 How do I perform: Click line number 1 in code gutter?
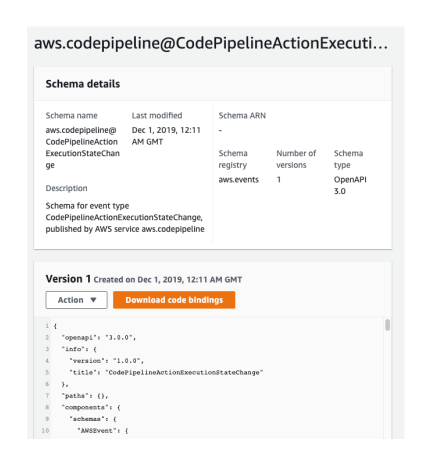[x=47, y=326]
